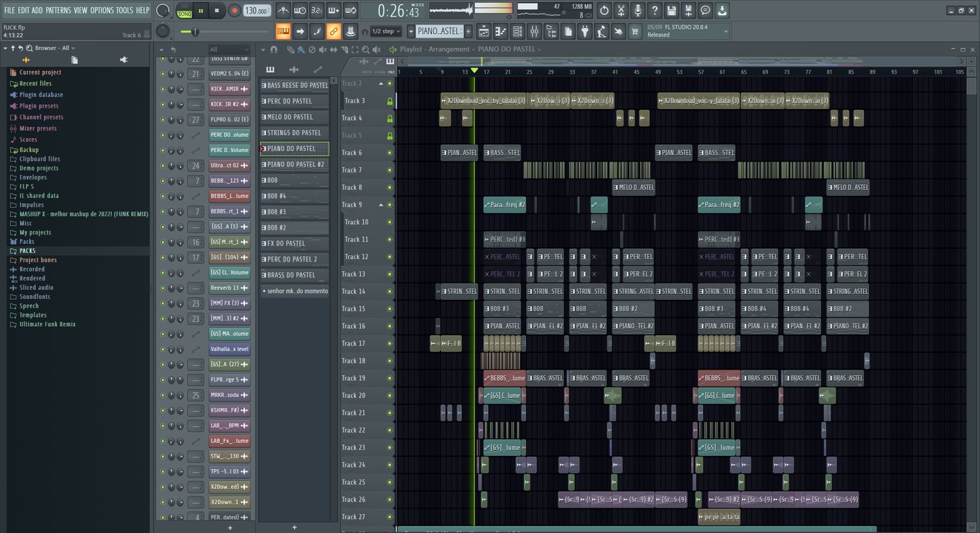Click the Stop playback button
Image resolution: width=980 pixels, height=533 pixels.
[x=217, y=10]
